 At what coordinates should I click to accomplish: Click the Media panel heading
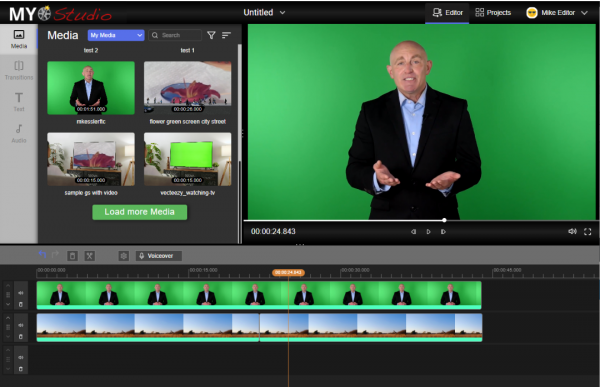(x=63, y=35)
